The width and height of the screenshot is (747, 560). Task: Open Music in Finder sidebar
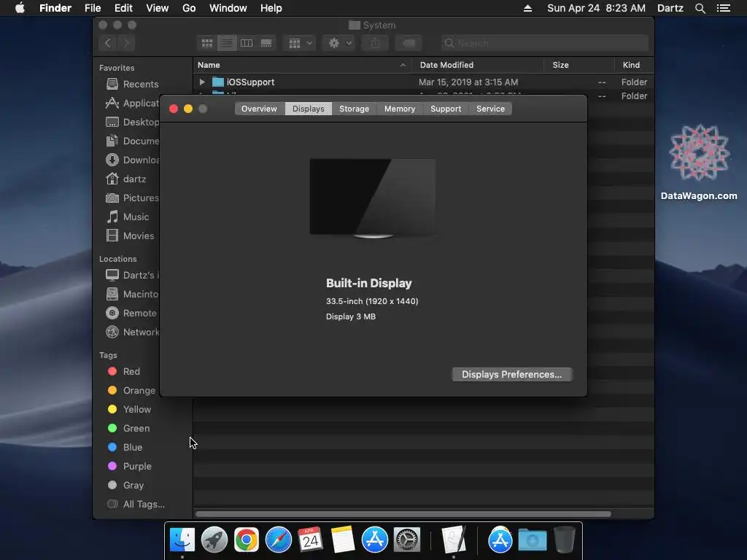point(128,217)
